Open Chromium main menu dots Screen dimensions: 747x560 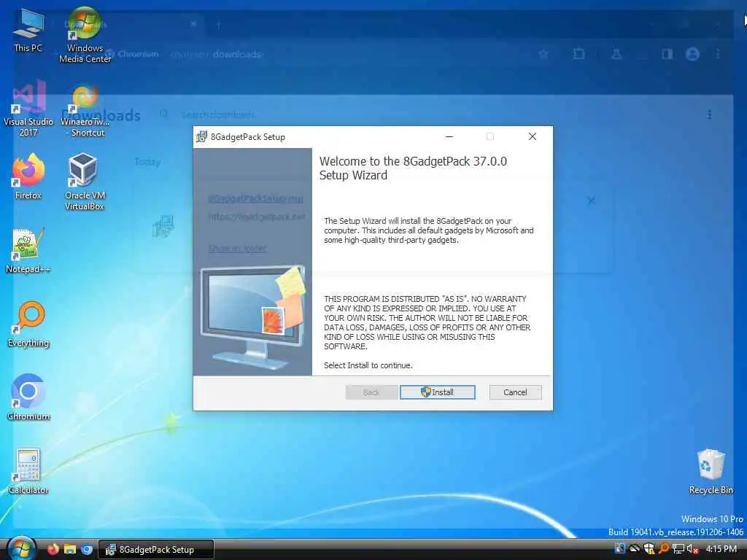(718, 54)
